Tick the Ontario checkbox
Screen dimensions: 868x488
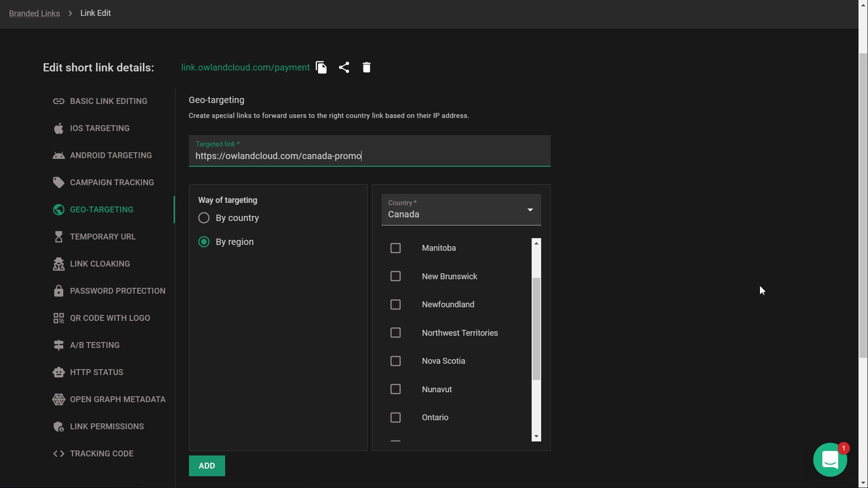click(396, 418)
